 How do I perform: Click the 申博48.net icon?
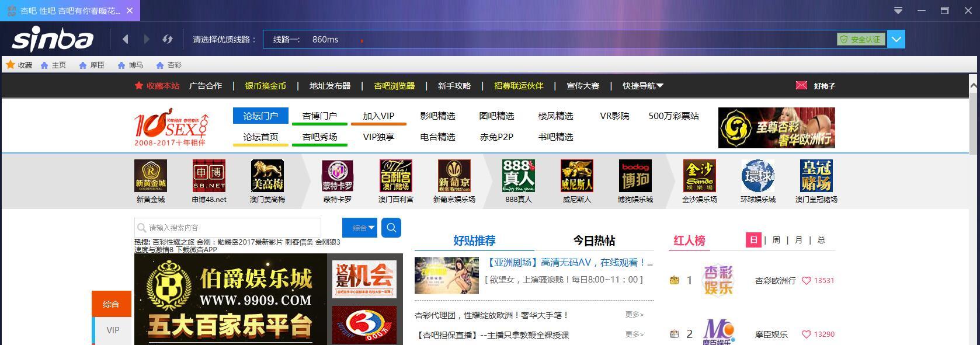click(209, 176)
